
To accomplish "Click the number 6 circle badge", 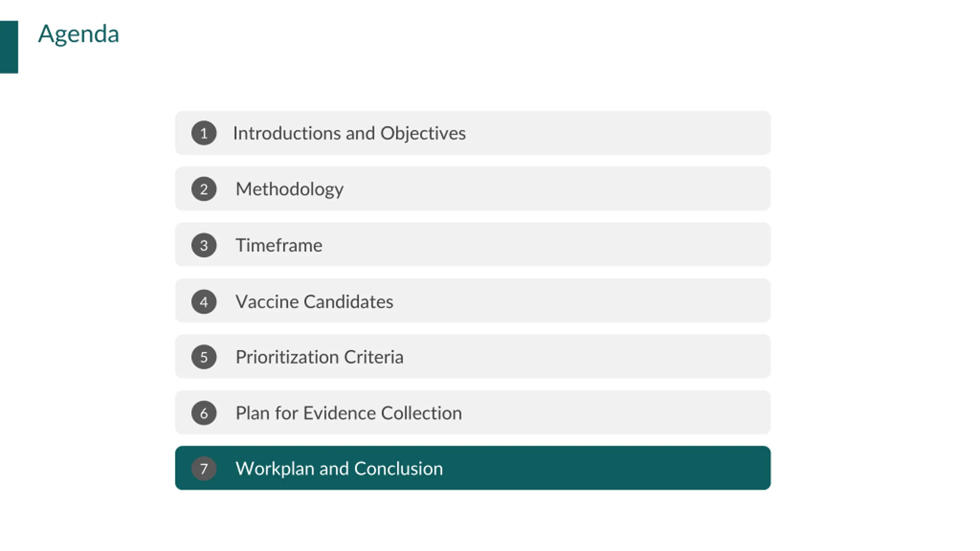I will point(204,413).
